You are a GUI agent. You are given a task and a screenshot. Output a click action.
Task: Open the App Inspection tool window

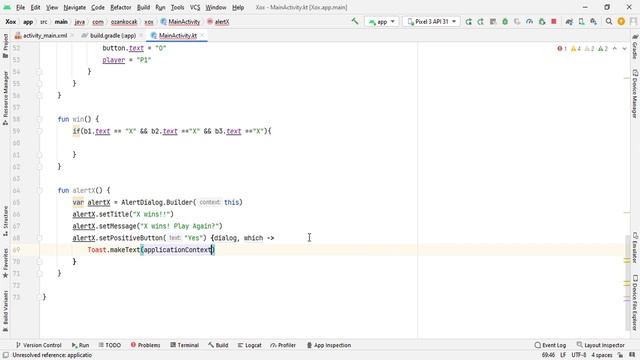click(329, 345)
